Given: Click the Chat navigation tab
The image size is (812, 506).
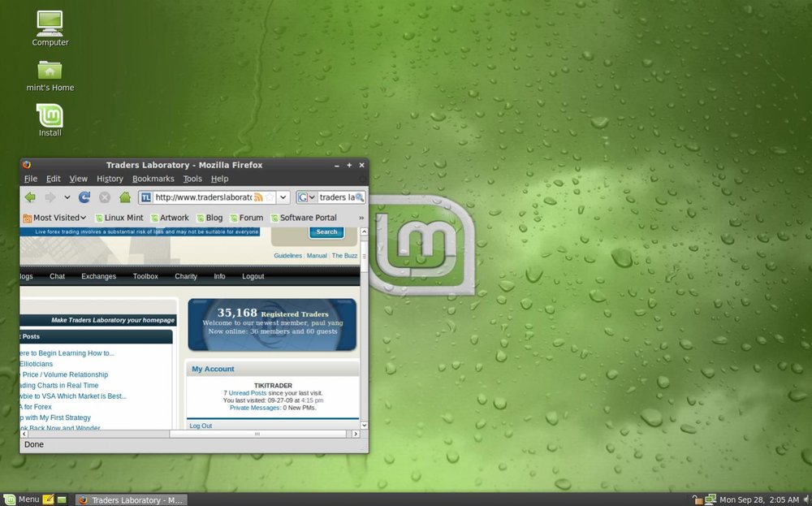Looking at the screenshot, I should [57, 277].
